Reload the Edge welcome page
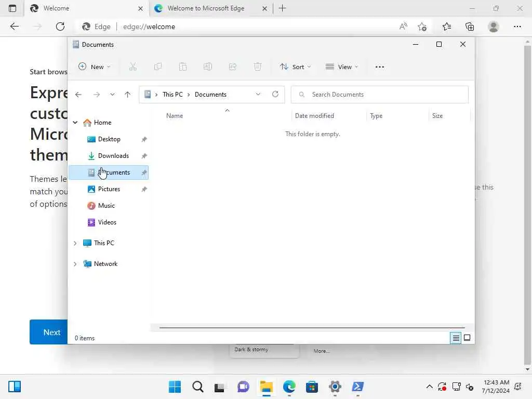Image resolution: width=532 pixels, height=399 pixels. coord(60,26)
